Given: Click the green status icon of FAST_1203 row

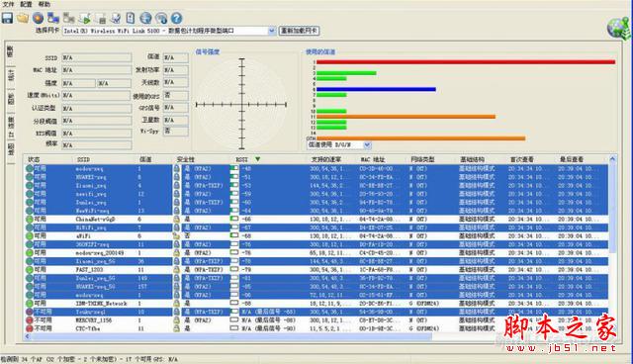Looking at the screenshot, I should point(30,270).
